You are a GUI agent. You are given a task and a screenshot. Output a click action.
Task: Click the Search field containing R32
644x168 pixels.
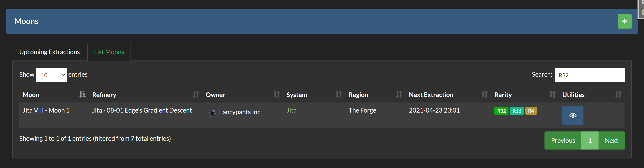coord(590,75)
